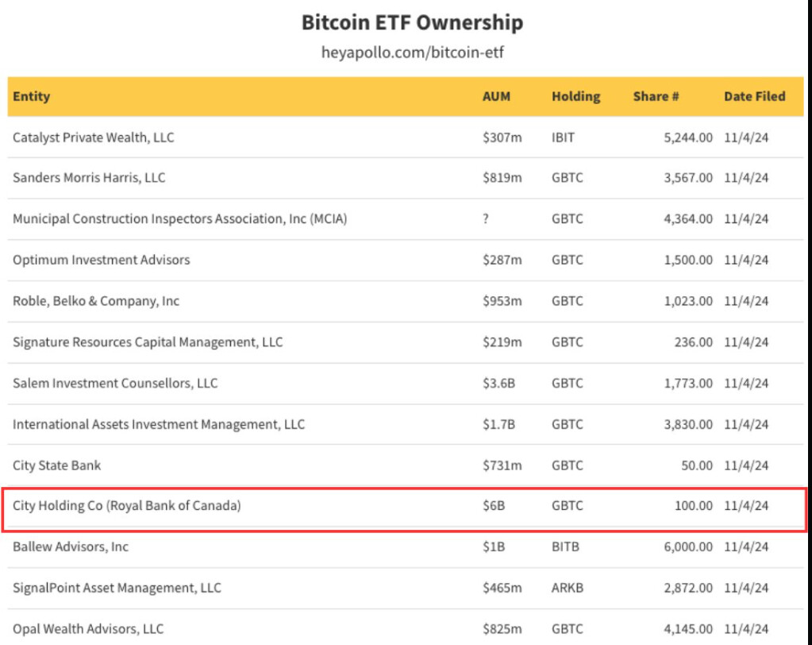Open International Assets Investment Management entry
This screenshot has width=812, height=645.
tap(159, 424)
